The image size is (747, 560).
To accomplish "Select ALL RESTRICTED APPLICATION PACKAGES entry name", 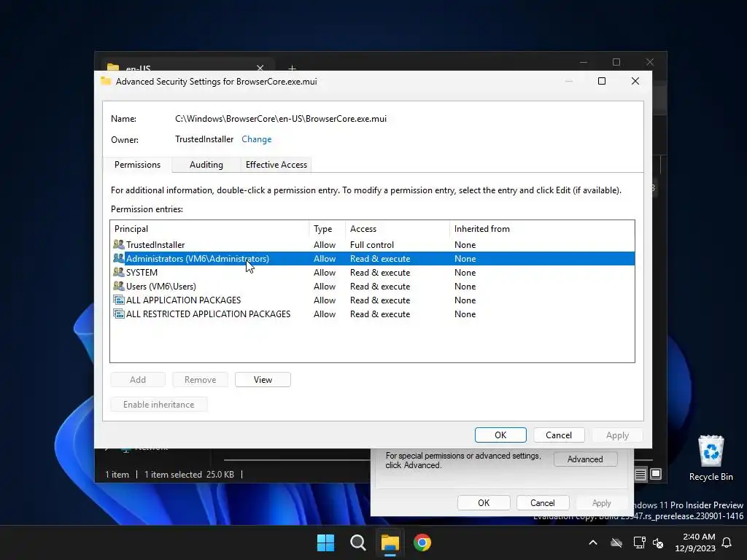I will point(208,314).
